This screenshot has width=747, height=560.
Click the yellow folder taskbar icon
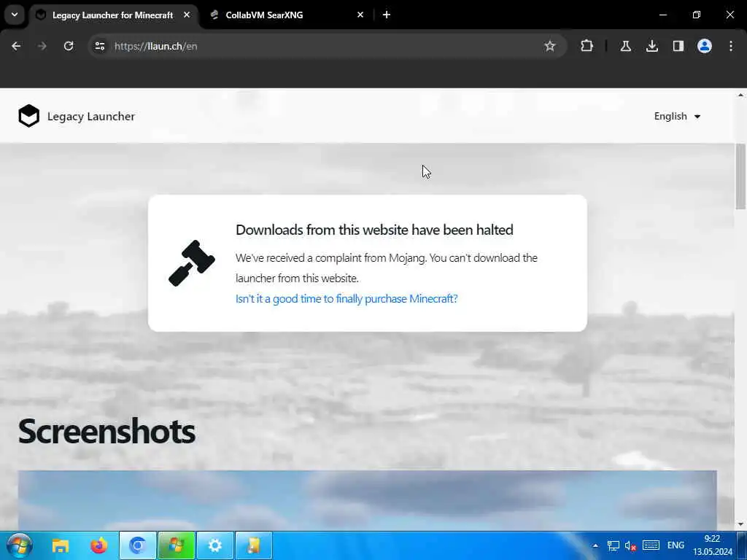253,545
